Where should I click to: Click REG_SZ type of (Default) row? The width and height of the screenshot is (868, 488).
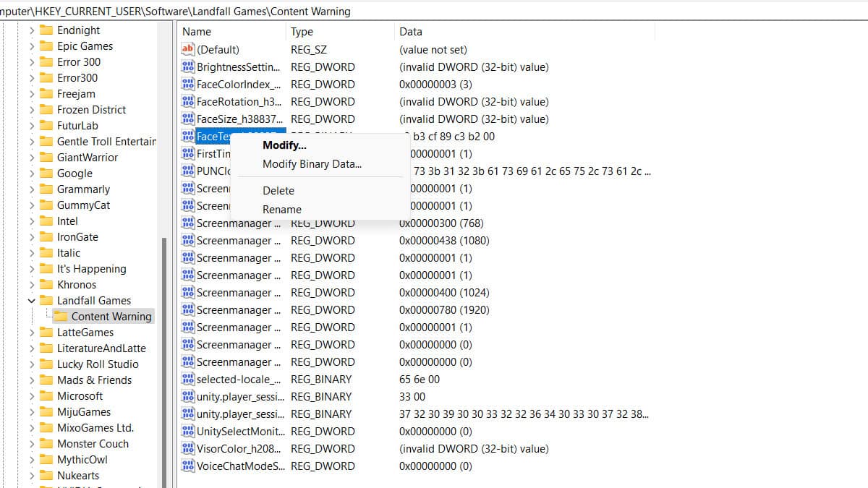click(x=309, y=50)
